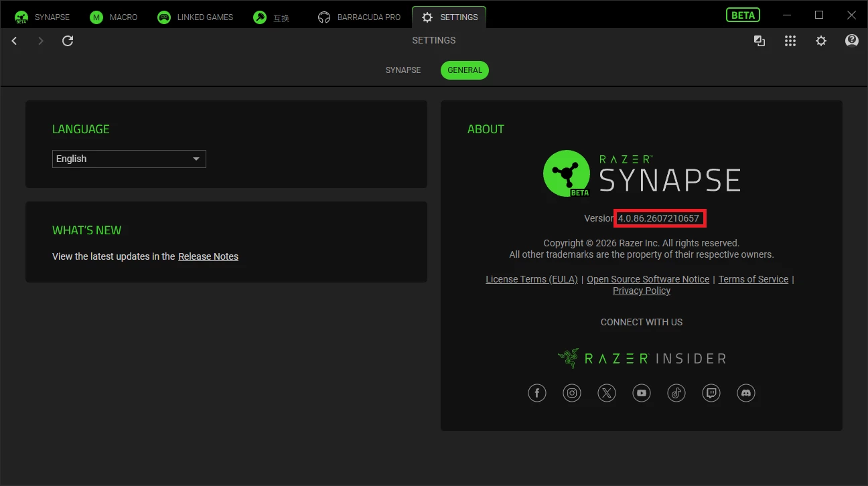This screenshot has width=868, height=486.
Task: Click the WHAT'S NEW heading
Action: (x=87, y=230)
